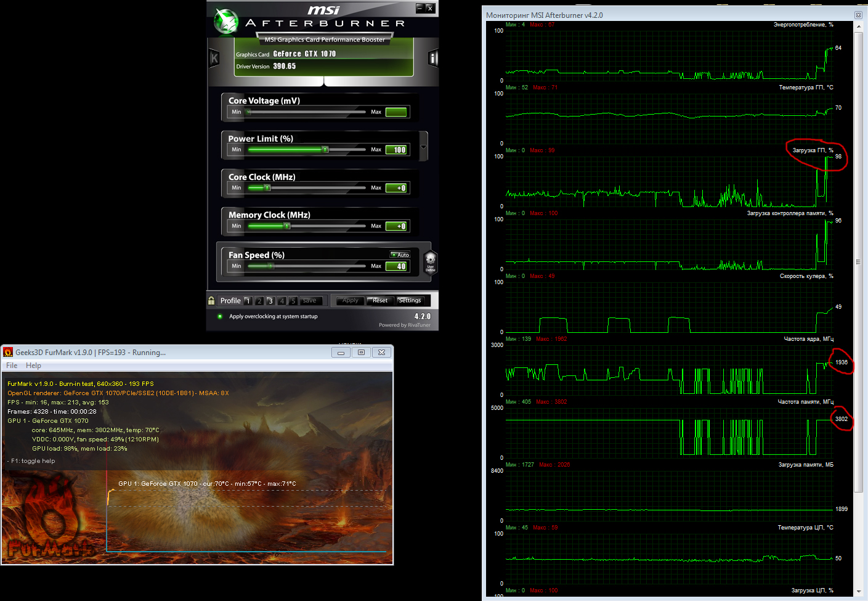
Task: Click the Core Voltage slider handle
Action: 249,112
